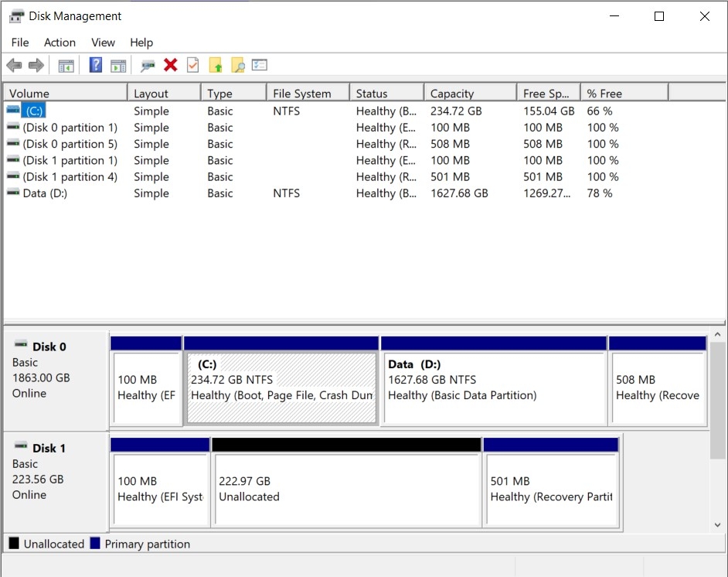Click the 155.04 GB free space cell

click(549, 111)
